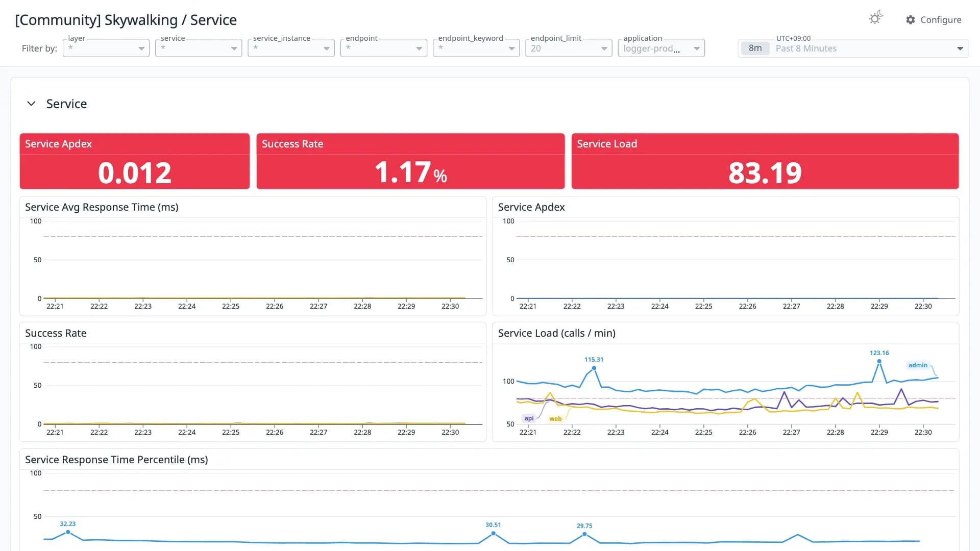The image size is (980, 551).
Task: Click the 123.16 peak marker in Service Load
Action: point(879,361)
